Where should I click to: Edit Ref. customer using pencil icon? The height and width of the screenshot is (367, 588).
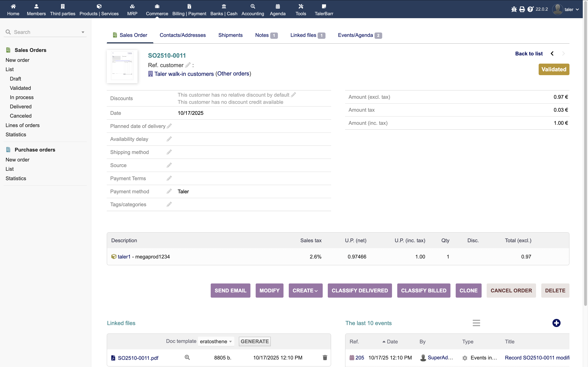pyautogui.click(x=188, y=65)
